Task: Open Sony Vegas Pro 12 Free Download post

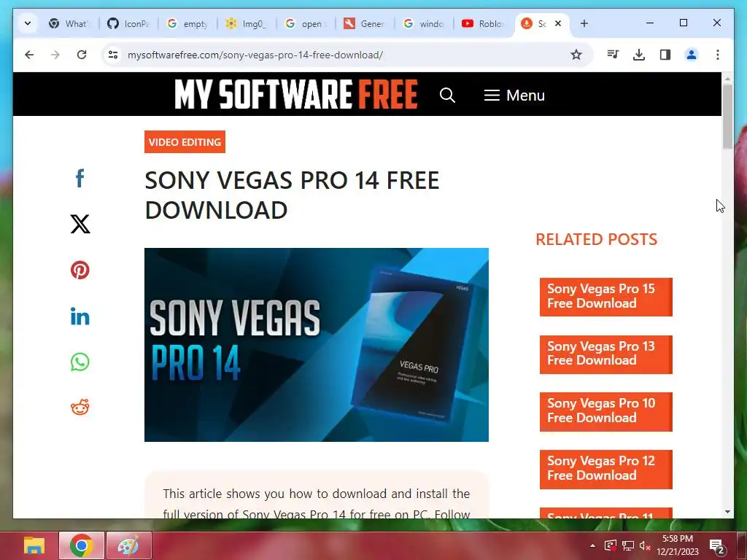Action: [605, 469]
